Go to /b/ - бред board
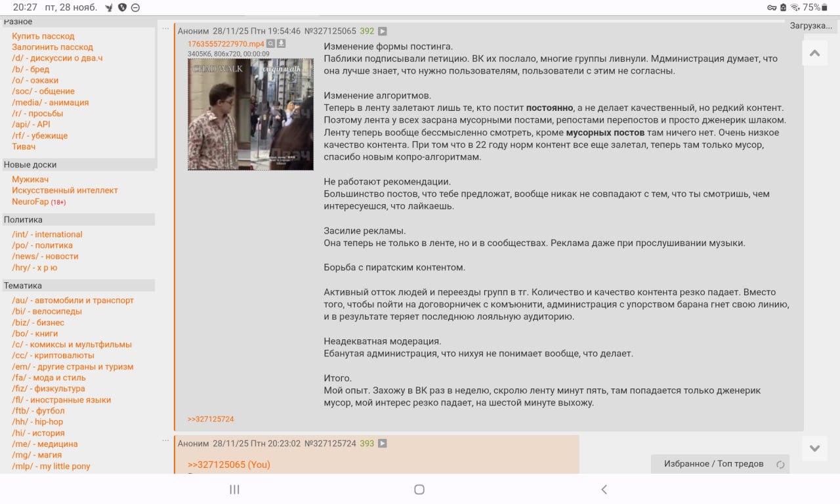The image size is (840, 504). pos(30,69)
